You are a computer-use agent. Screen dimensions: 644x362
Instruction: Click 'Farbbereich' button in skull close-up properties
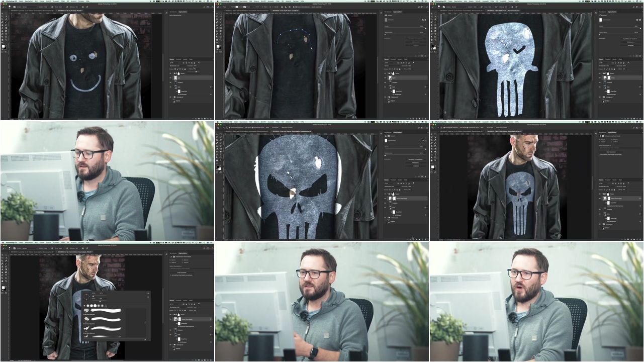416,162
